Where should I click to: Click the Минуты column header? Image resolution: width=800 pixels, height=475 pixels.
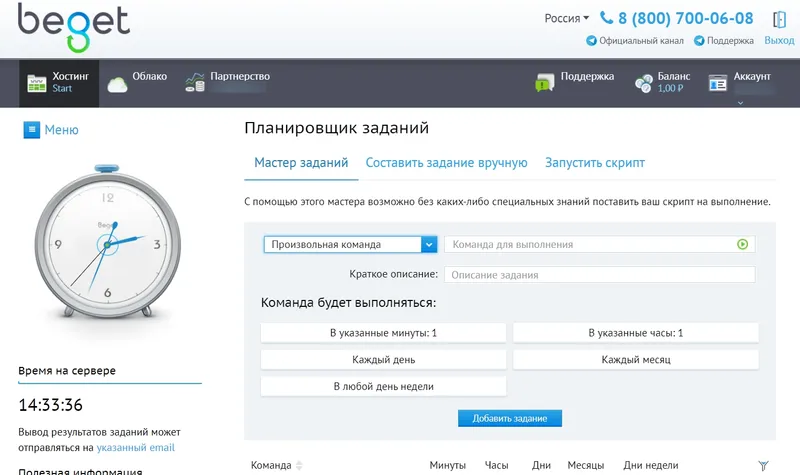(x=447, y=465)
